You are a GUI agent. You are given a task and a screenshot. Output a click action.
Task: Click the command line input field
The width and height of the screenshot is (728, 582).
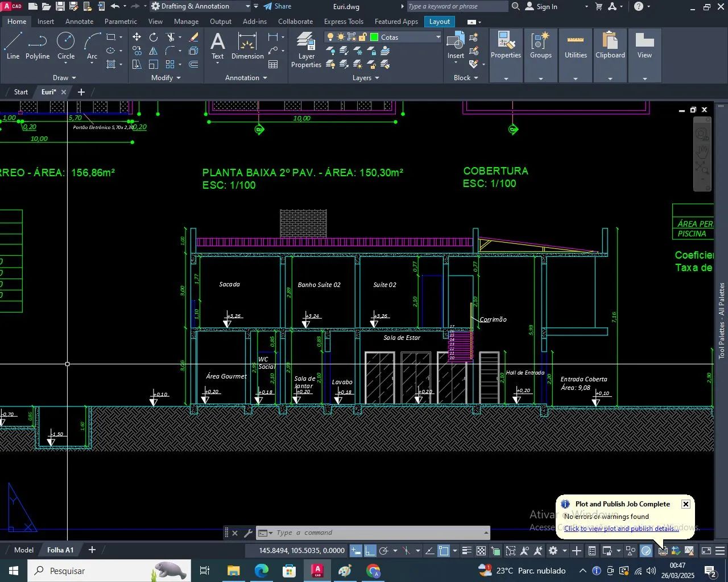[375, 533]
